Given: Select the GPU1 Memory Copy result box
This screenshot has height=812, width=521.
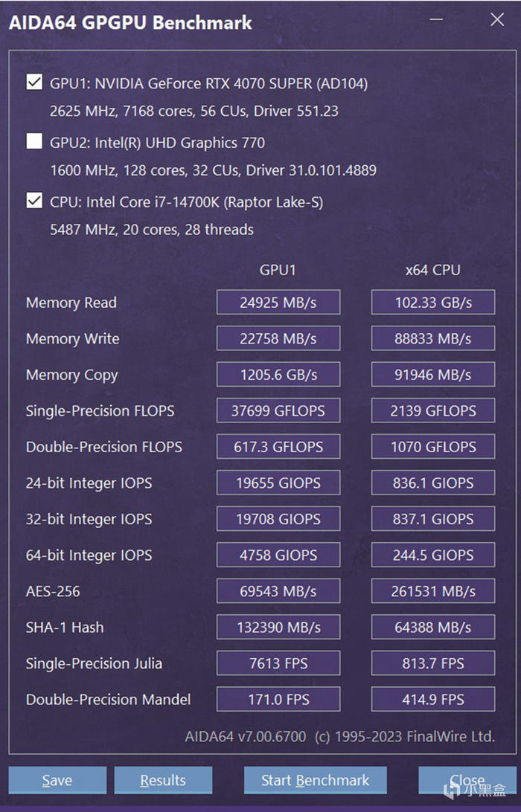Looking at the screenshot, I should (278, 375).
